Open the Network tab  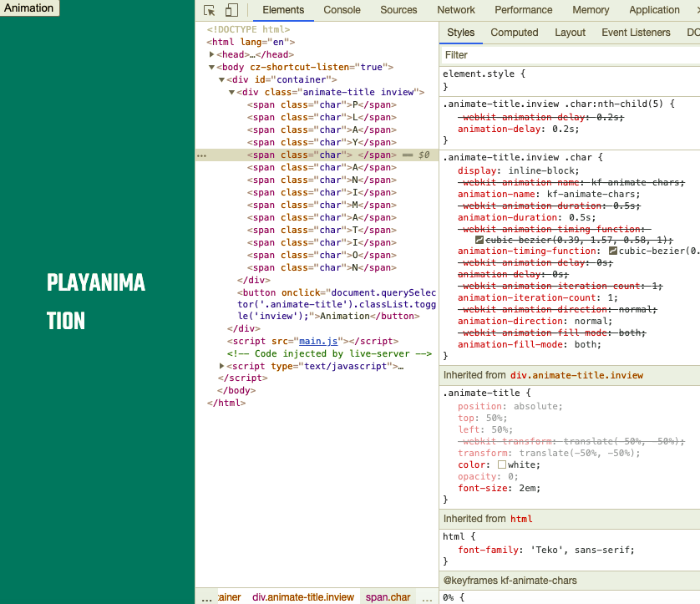point(456,10)
